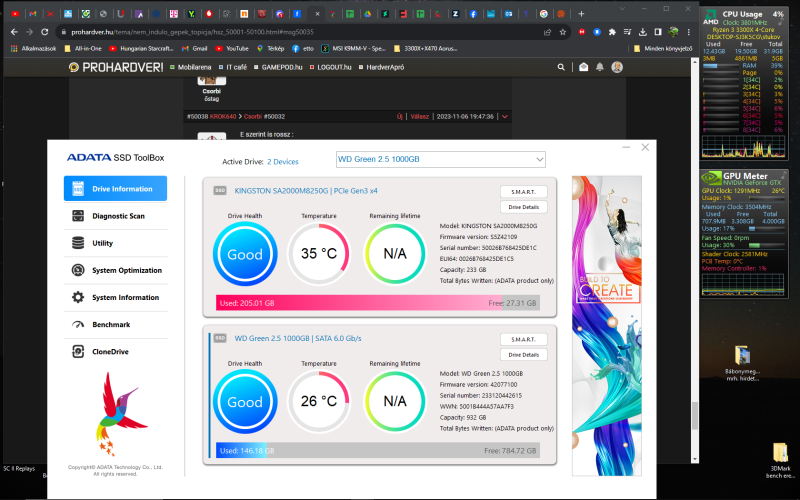Click the KINGSTON Drive Health 'Good' gauge
The image size is (800, 500).
pos(245,254)
